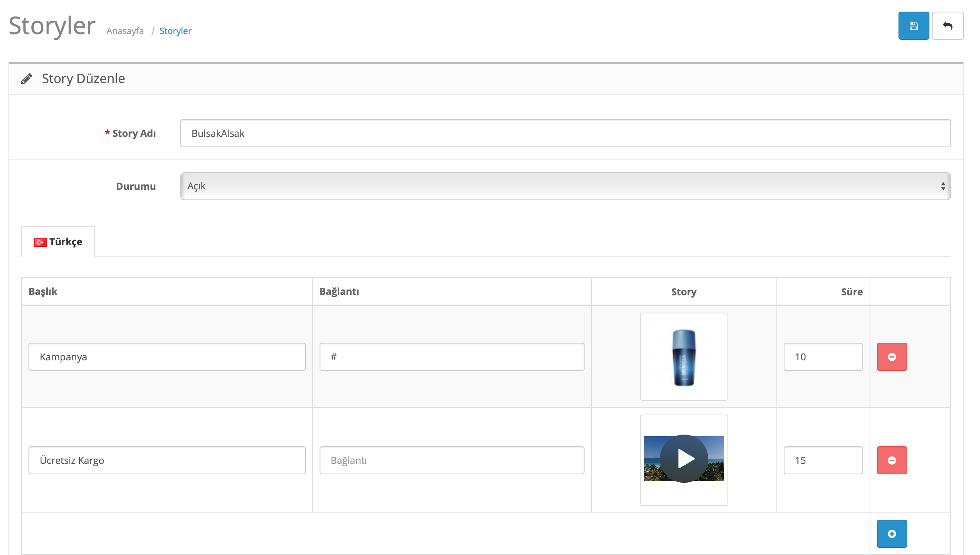980x555 pixels.
Task: Remove the Kampanya story row
Action: coord(892,357)
